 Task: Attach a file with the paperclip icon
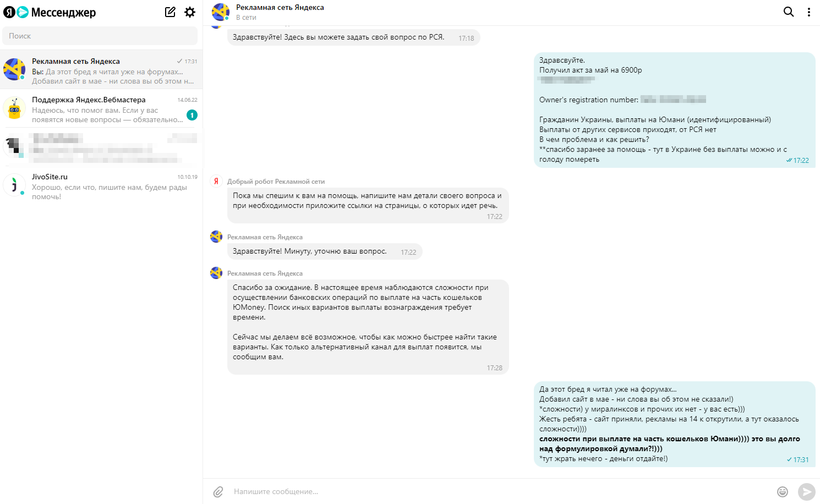218,491
